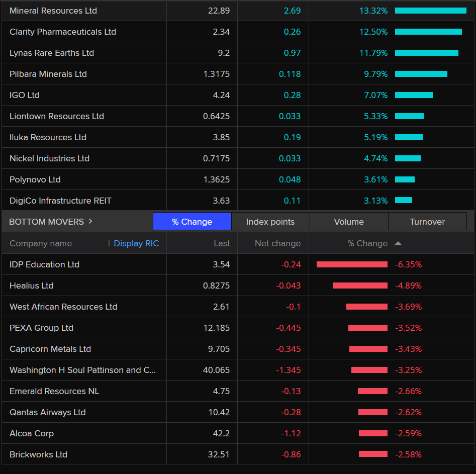Select Healius -4.89% change value
This screenshot has height=474, width=476.
click(x=408, y=286)
